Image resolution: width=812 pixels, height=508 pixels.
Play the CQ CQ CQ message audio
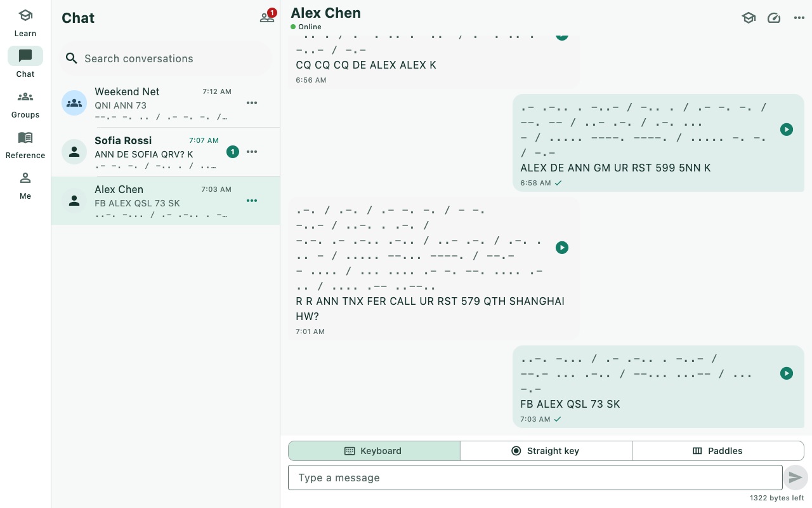point(562,35)
